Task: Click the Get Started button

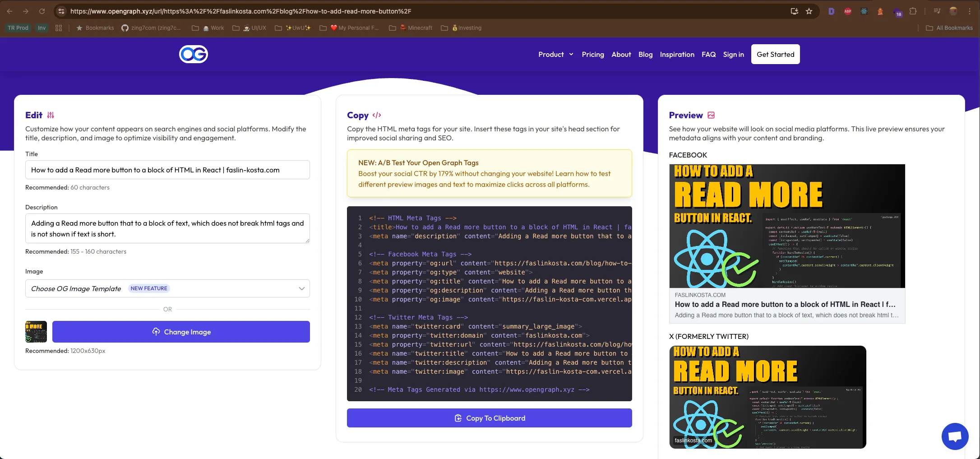Action: tap(775, 54)
